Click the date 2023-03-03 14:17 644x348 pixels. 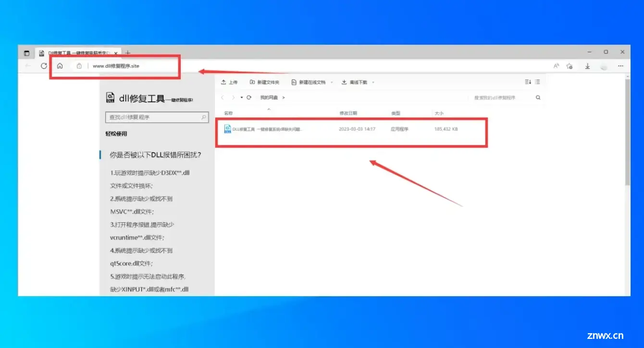click(x=357, y=129)
